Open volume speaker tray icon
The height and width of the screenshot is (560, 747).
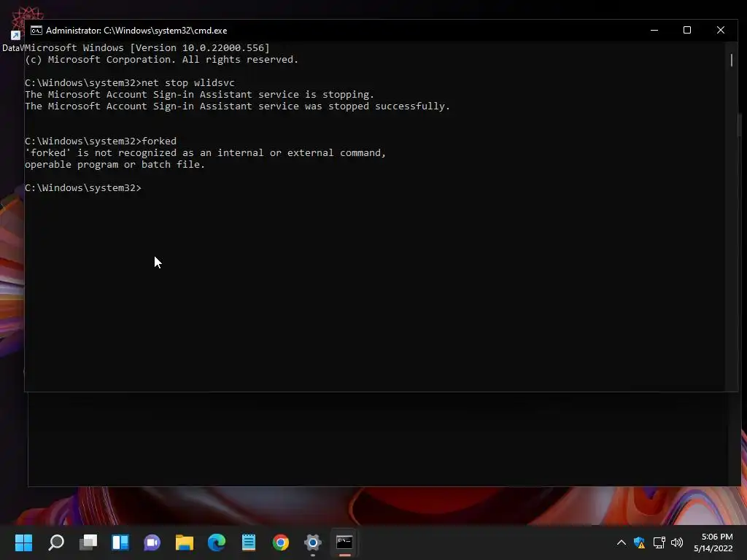[677, 542]
